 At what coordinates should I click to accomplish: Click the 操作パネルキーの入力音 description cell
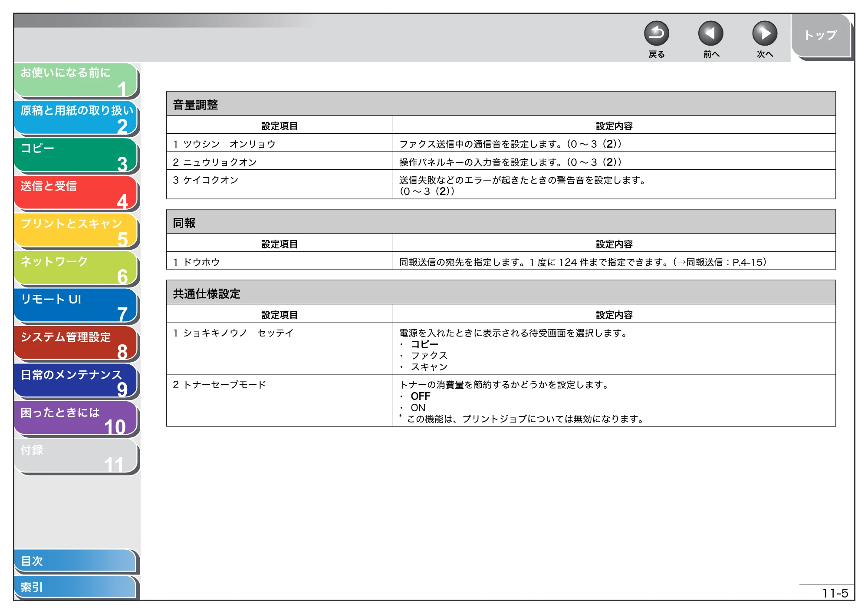[x=614, y=161]
